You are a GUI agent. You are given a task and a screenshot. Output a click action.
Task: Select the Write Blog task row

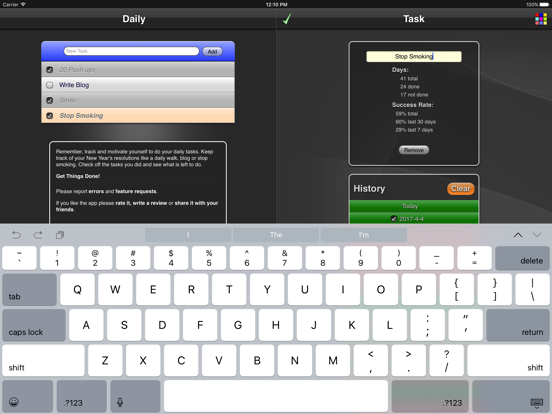tap(138, 85)
